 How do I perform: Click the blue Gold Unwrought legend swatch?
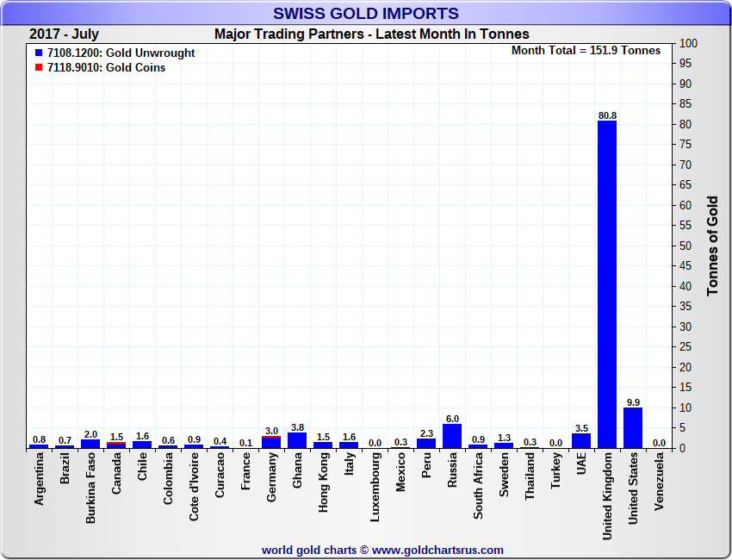pos(39,53)
